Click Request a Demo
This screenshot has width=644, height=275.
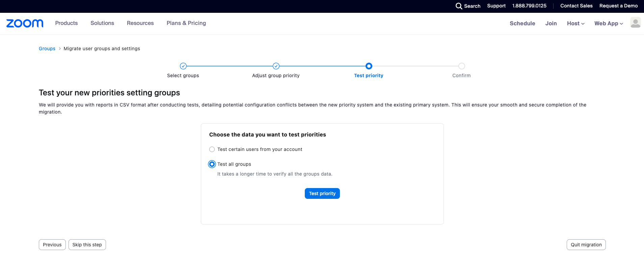619,6
